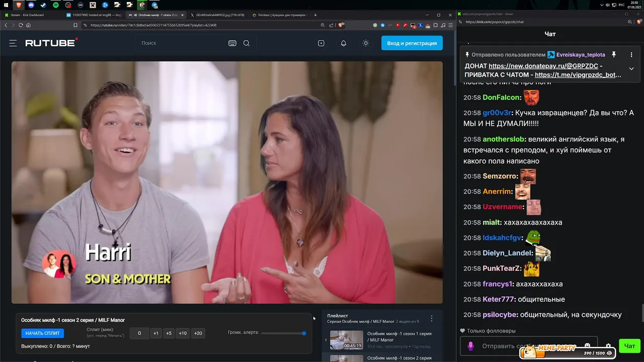The width and height of the screenshot is (644, 362).
Task: Open the media control music note icon
Action: (443, 25)
